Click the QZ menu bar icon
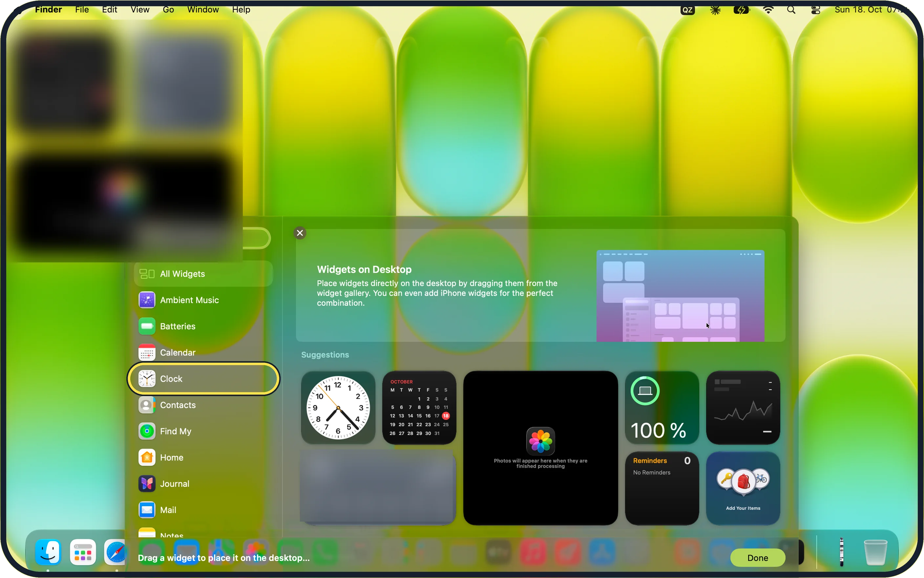This screenshot has width=924, height=578. click(x=687, y=10)
